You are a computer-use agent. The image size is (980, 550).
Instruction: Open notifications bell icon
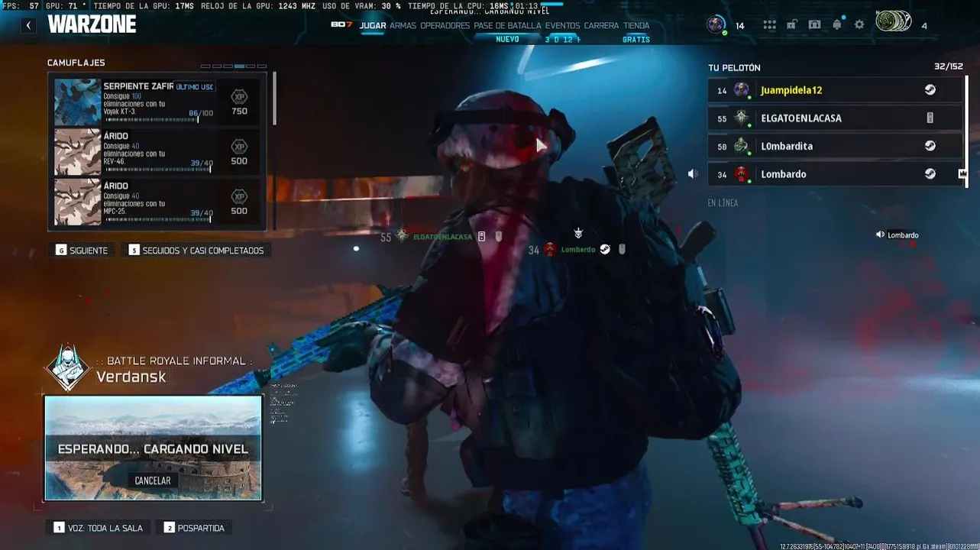pyautogui.click(x=837, y=25)
